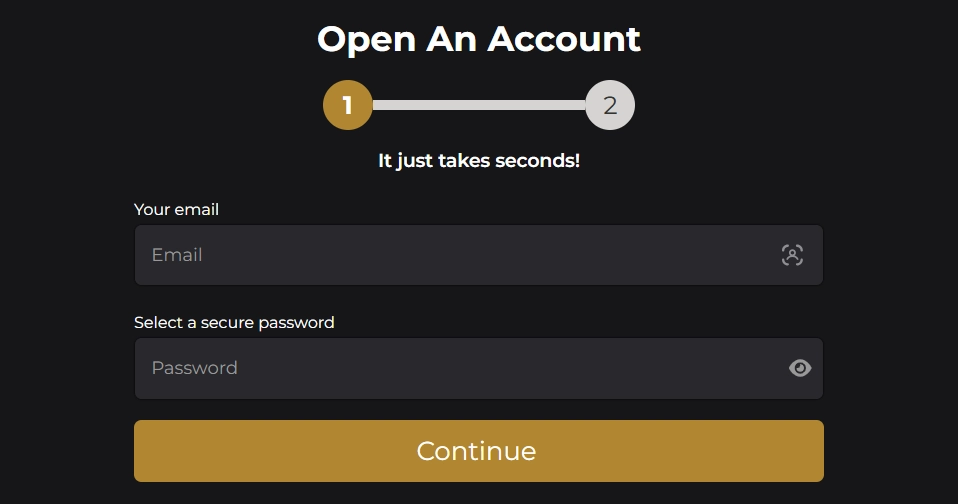Show the typed password via the eye
Screen dimensions: 958x504
[x=800, y=368]
